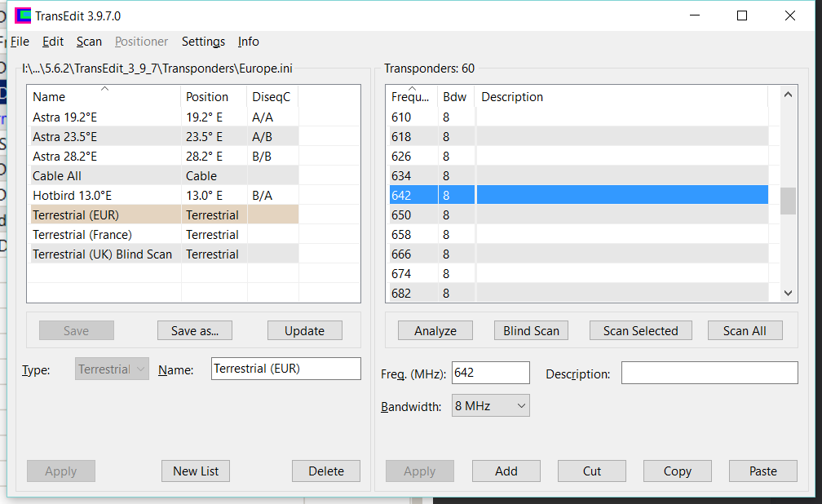
Task: Click the Cut transponder button
Action: (x=592, y=471)
